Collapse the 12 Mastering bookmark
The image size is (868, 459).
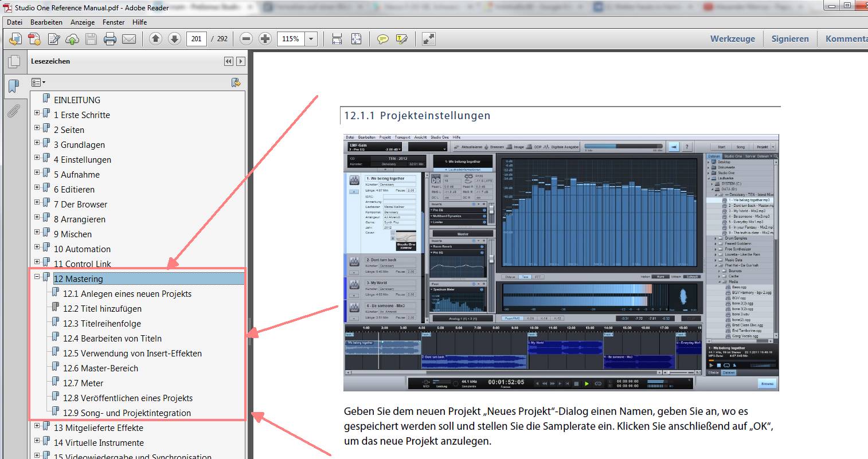37,277
